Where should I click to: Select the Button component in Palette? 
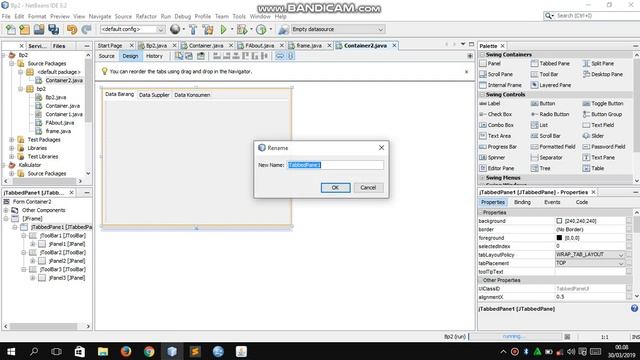[x=543, y=104]
